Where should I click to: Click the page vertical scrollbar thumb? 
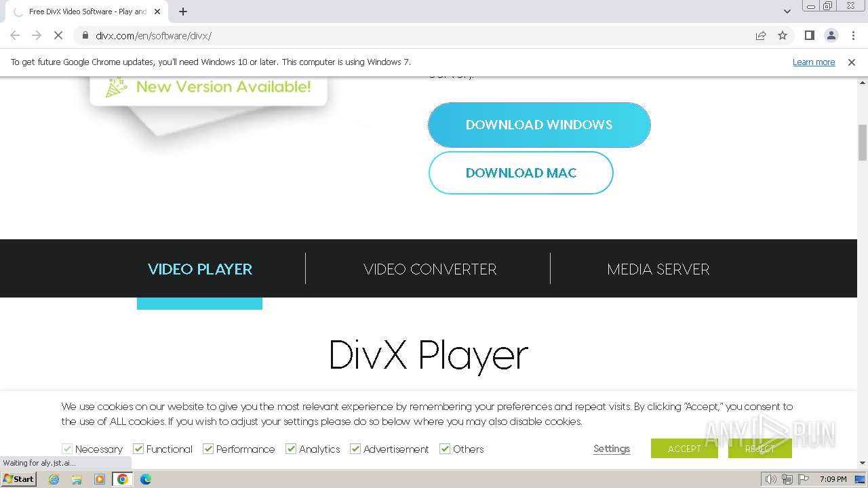pos(863,142)
